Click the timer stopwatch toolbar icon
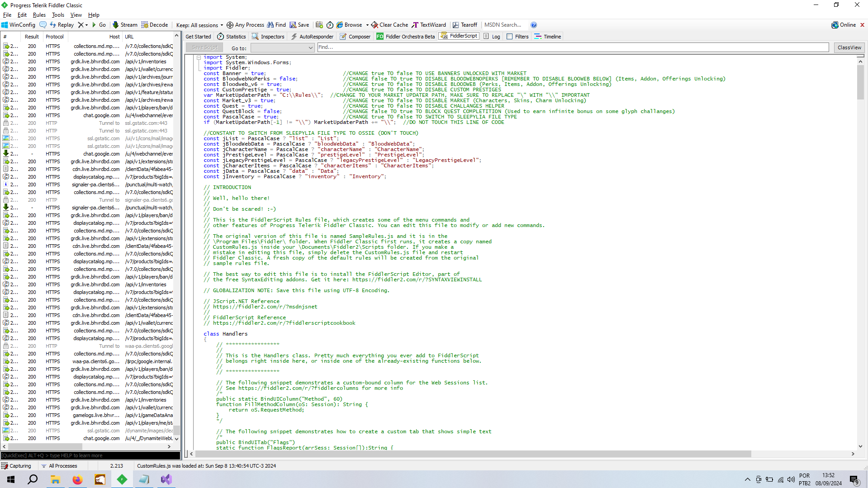868x488 pixels. click(330, 25)
